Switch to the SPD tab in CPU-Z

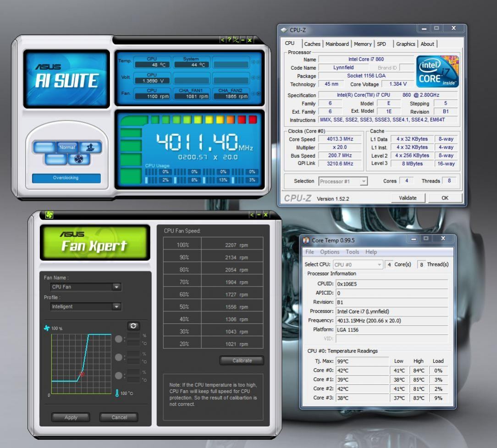pos(381,44)
